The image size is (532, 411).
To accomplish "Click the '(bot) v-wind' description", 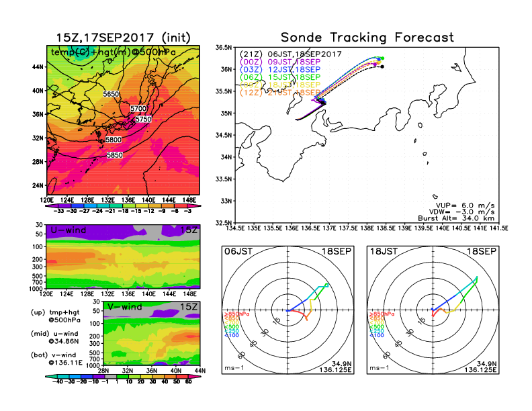I will (x=53, y=355).
